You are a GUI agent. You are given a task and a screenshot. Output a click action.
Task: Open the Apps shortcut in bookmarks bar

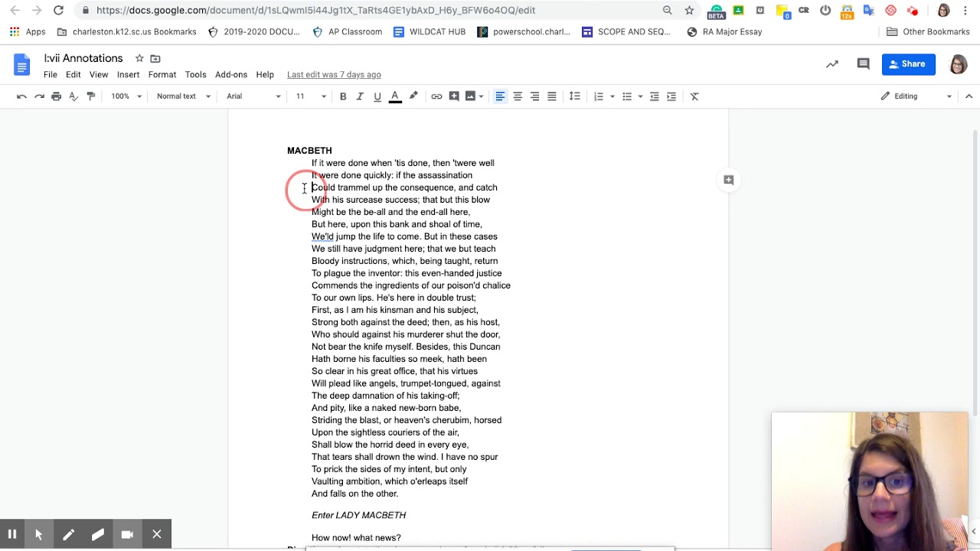point(28,32)
